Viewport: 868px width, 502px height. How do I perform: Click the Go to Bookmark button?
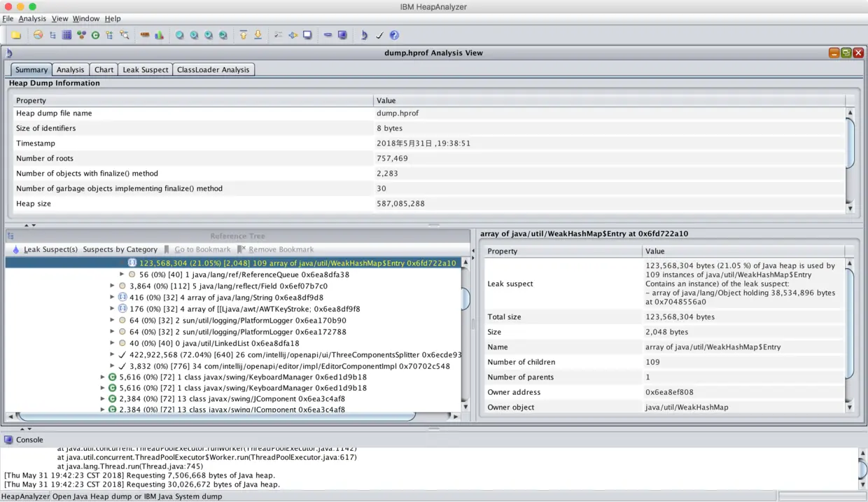[x=197, y=249]
